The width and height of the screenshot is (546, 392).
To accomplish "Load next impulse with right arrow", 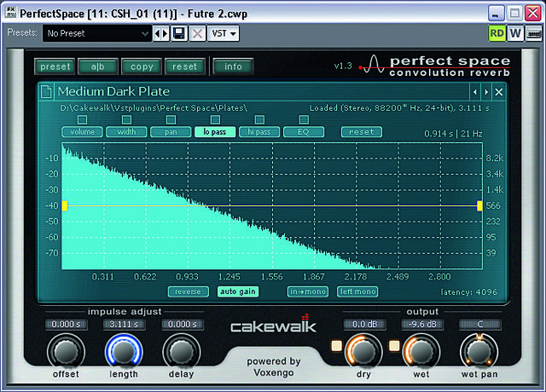I will [486, 92].
